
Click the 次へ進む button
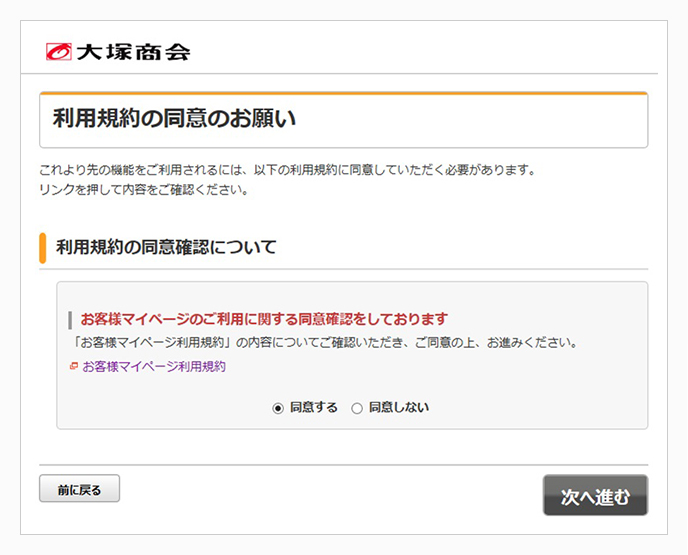595,495
